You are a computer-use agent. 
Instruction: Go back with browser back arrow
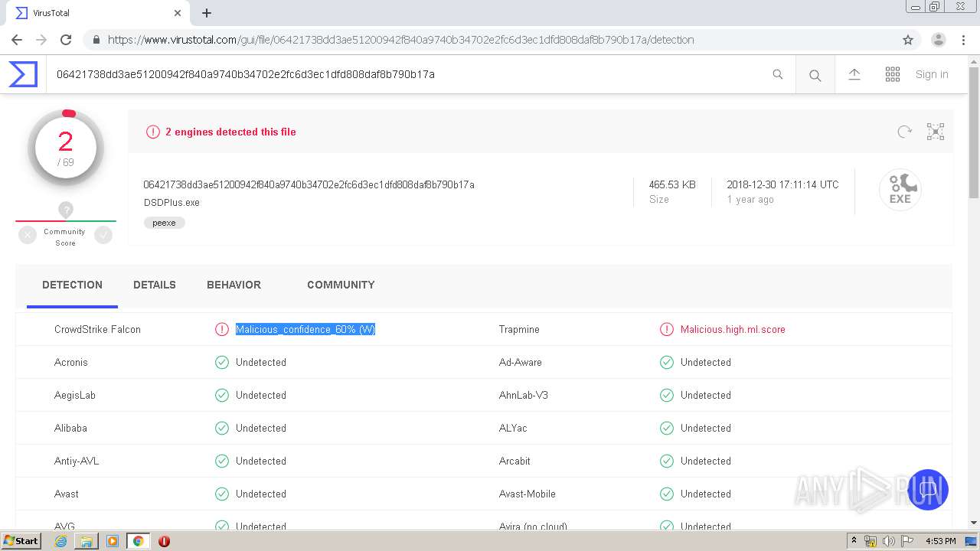click(17, 40)
